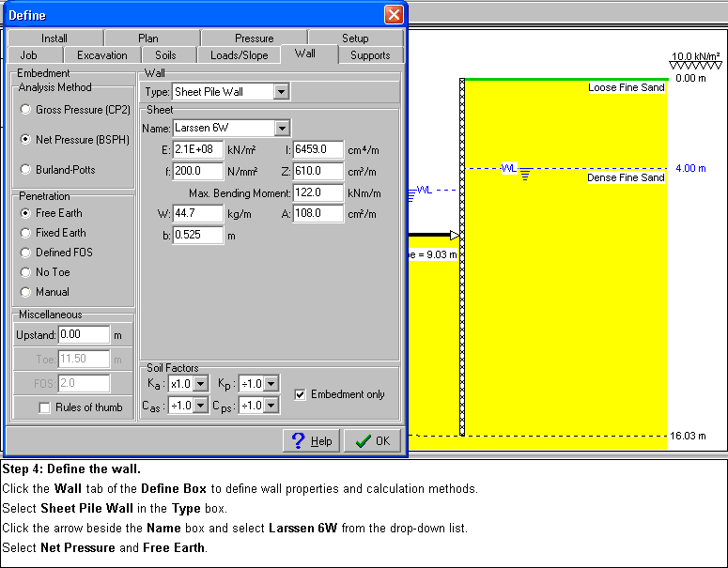The width and height of the screenshot is (728, 568).
Task: Go to the Loads/Slope tab
Action: tap(239, 55)
